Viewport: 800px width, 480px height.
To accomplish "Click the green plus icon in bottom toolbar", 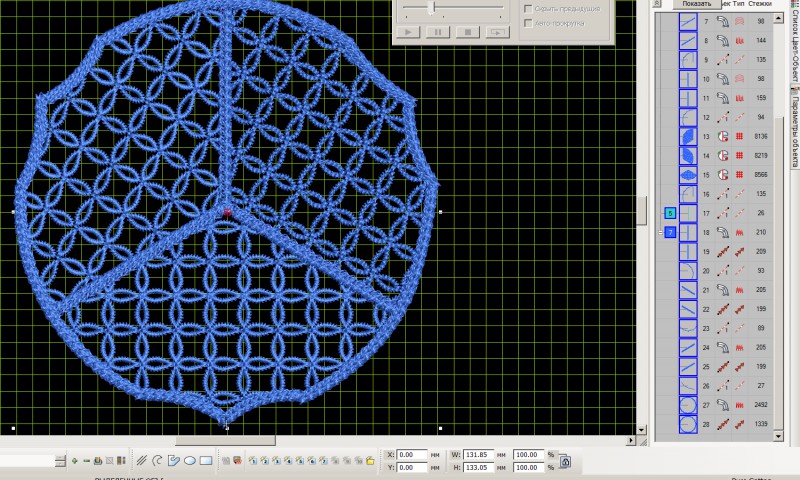I will coord(74,461).
